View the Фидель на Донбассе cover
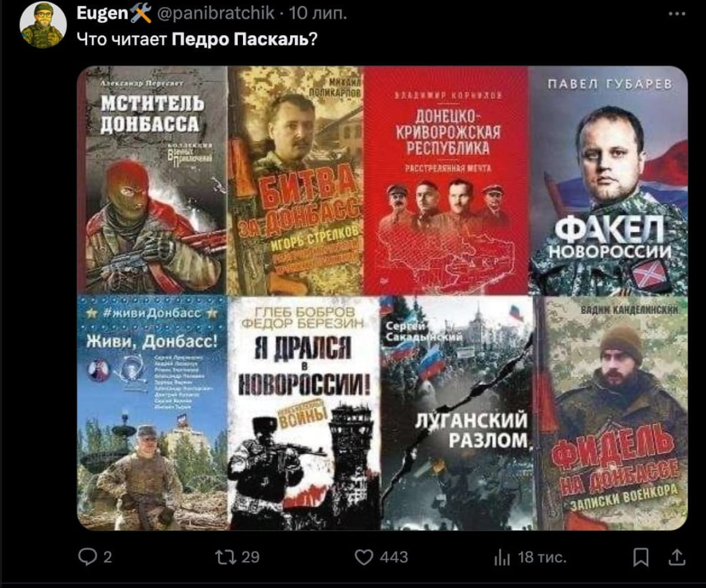Image resolution: width=706 pixels, height=588 pixels. [612, 413]
